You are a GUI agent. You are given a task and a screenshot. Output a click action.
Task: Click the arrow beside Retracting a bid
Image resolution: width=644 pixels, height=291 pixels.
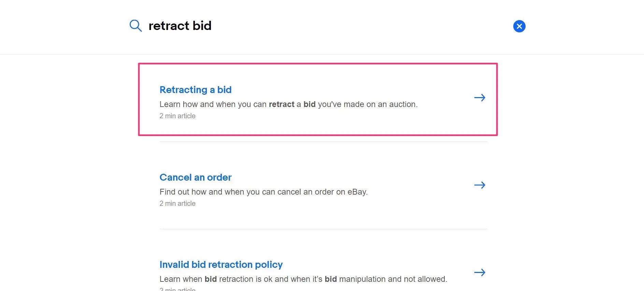point(480,98)
